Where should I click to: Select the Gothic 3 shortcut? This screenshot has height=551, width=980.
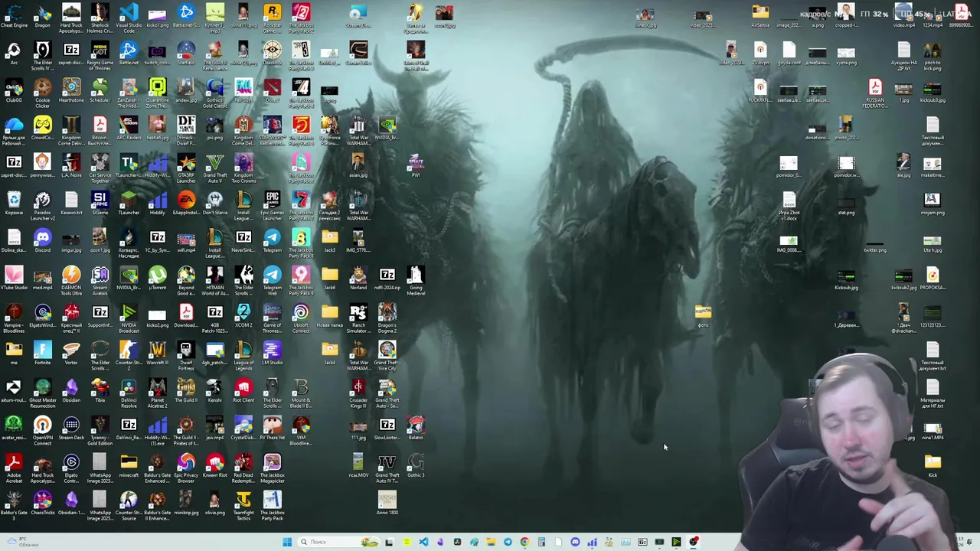coord(416,466)
